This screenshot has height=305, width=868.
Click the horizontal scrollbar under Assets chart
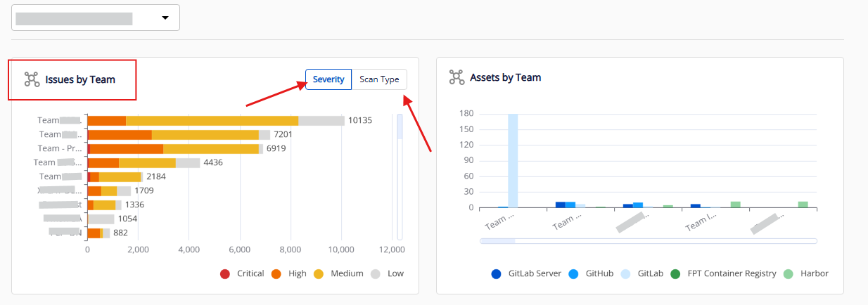pos(497,241)
